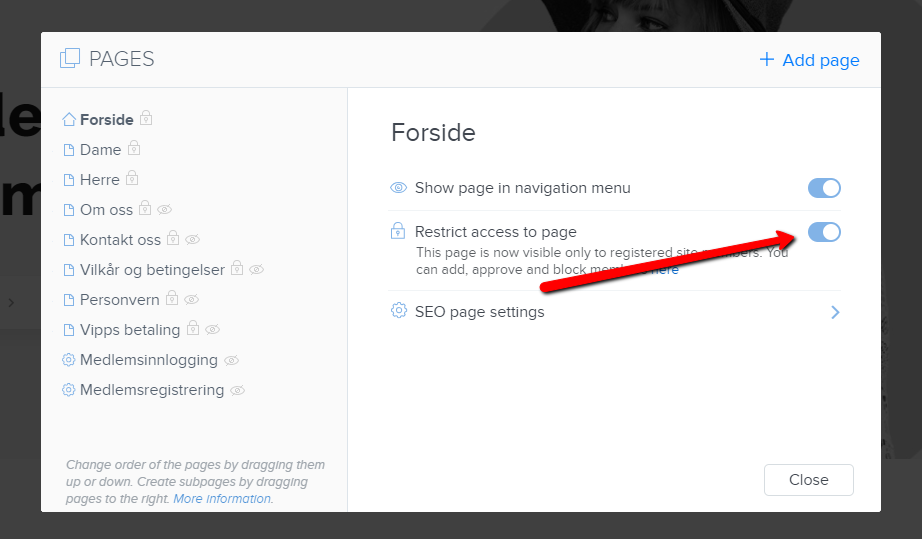Click the Close button
Image resolution: width=922 pixels, height=539 pixels.
pos(809,480)
